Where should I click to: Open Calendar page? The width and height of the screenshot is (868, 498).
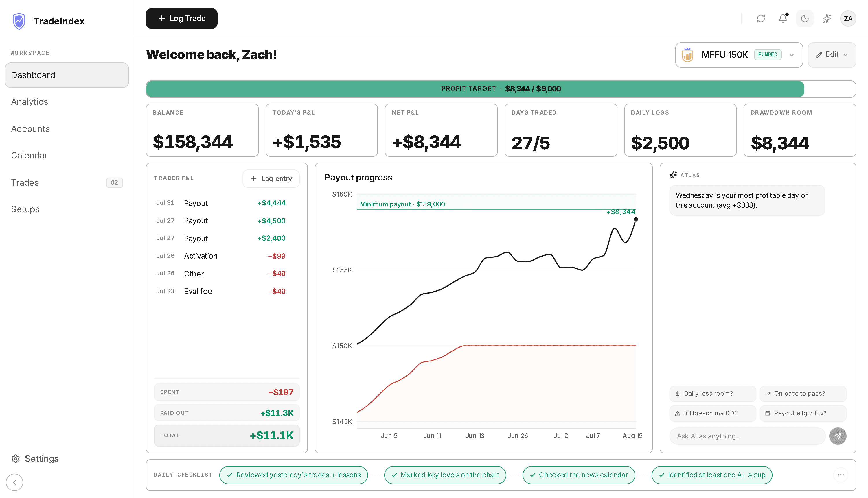(29, 155)
